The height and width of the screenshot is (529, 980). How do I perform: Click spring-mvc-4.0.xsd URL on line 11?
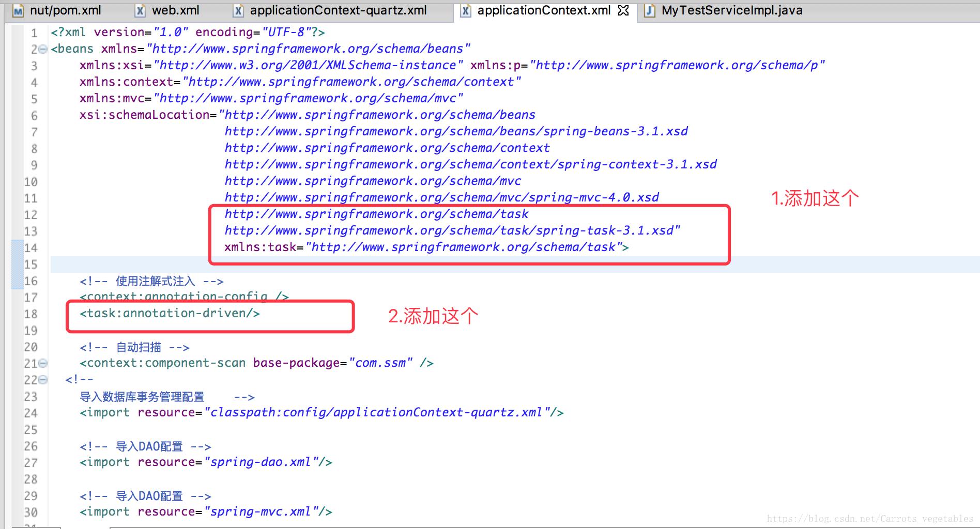pyautogui.click(x=442, y=197)
